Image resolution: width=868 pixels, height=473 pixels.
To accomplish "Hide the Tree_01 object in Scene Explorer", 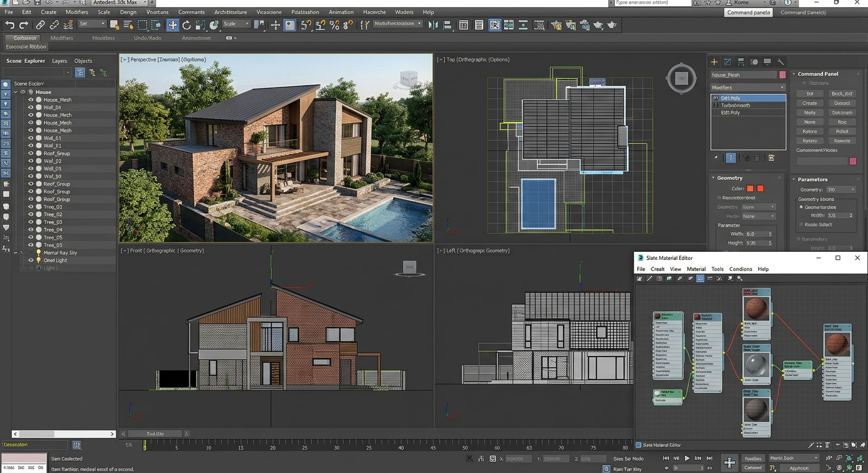I will (30, 206).
